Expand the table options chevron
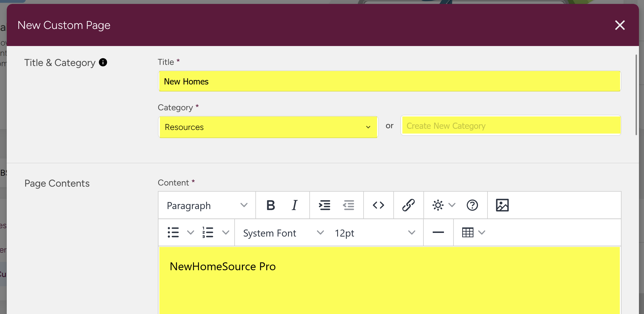644x314 pixels. click(482, 233)
